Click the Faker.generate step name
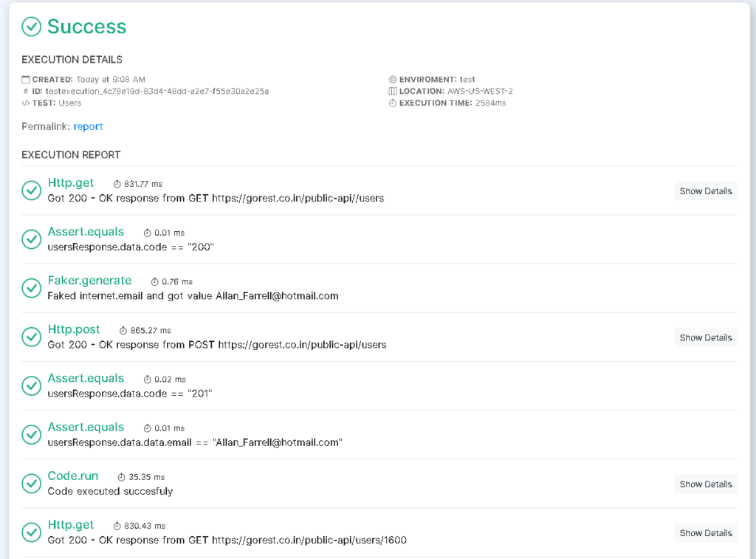The image size is (756, 559). (89, 281)
